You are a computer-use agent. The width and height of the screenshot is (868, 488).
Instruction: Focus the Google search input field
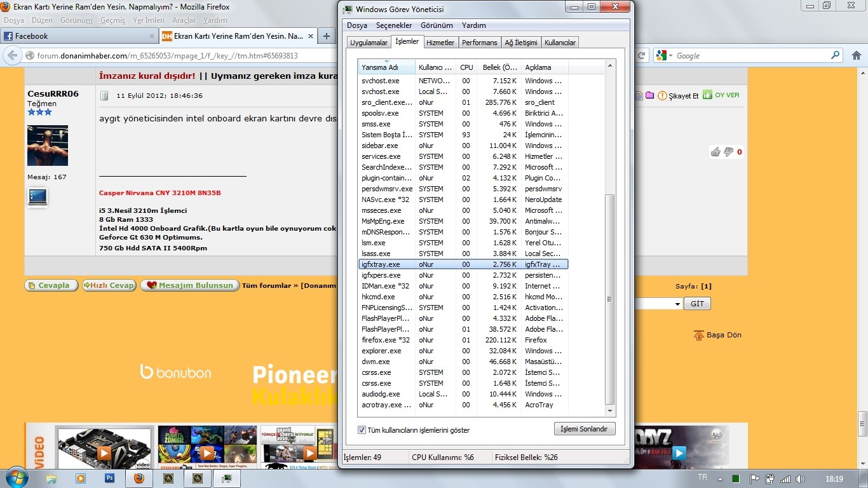point(752,55)
